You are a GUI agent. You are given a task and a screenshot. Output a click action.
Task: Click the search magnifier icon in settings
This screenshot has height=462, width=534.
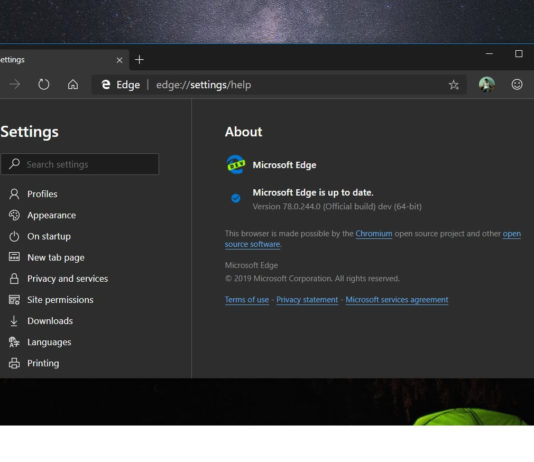[14, 164]
